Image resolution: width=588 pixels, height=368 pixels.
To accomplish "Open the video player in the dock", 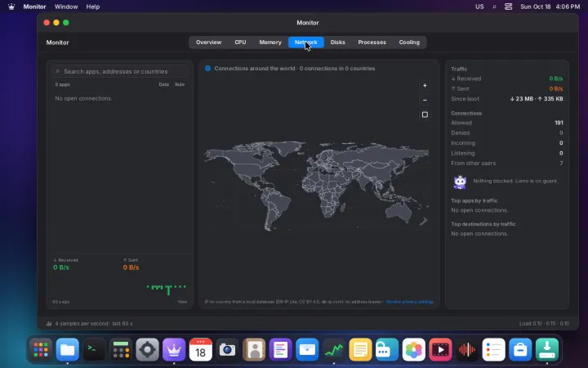I will (440, 350).
